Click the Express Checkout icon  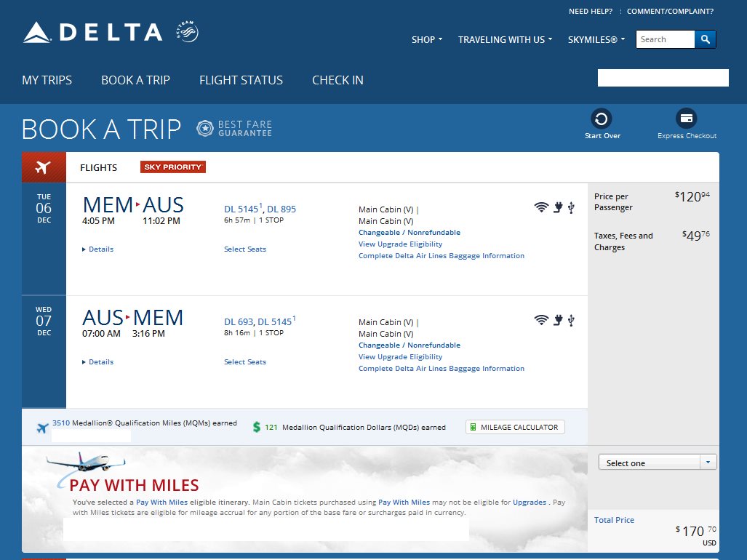(x=687, y=119)
